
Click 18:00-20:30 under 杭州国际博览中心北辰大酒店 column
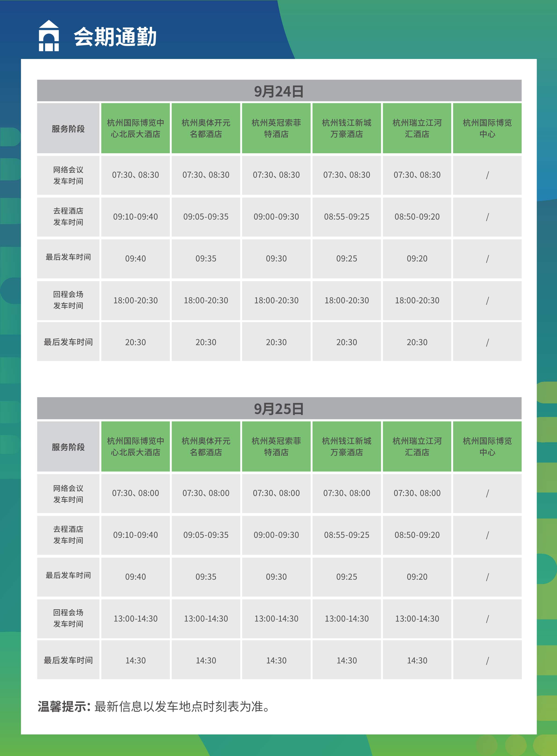pos(135,300)
